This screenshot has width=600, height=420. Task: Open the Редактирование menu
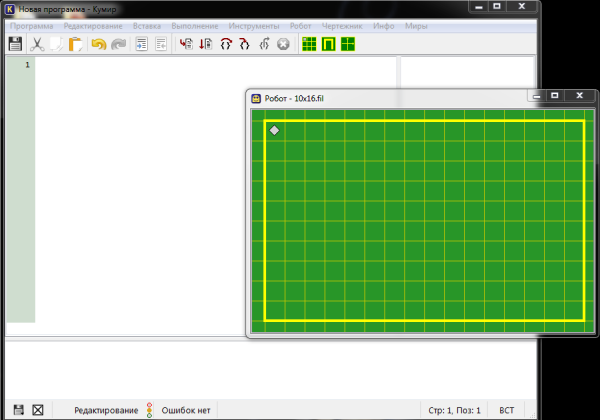click(93, 25)
